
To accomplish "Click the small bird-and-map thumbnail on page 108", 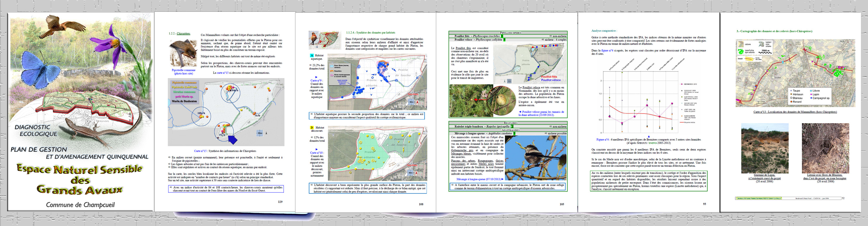I will coord(325,40).
